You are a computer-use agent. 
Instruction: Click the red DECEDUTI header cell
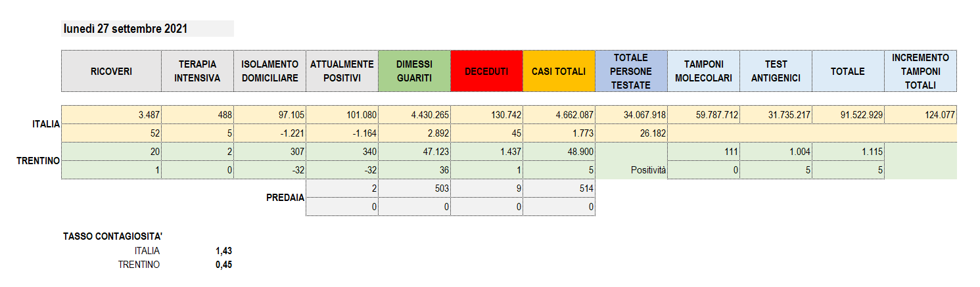pos(487,71)
